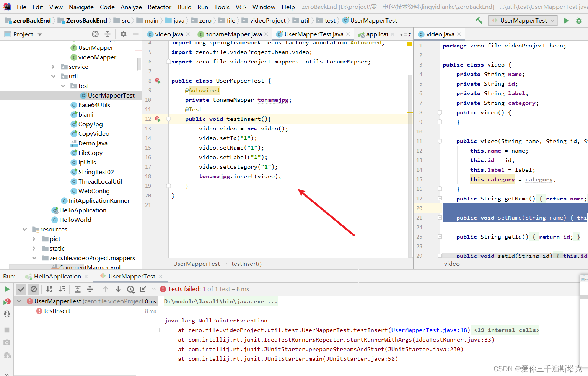Select the CopyVideo file in the project tree

click(94, 133)
